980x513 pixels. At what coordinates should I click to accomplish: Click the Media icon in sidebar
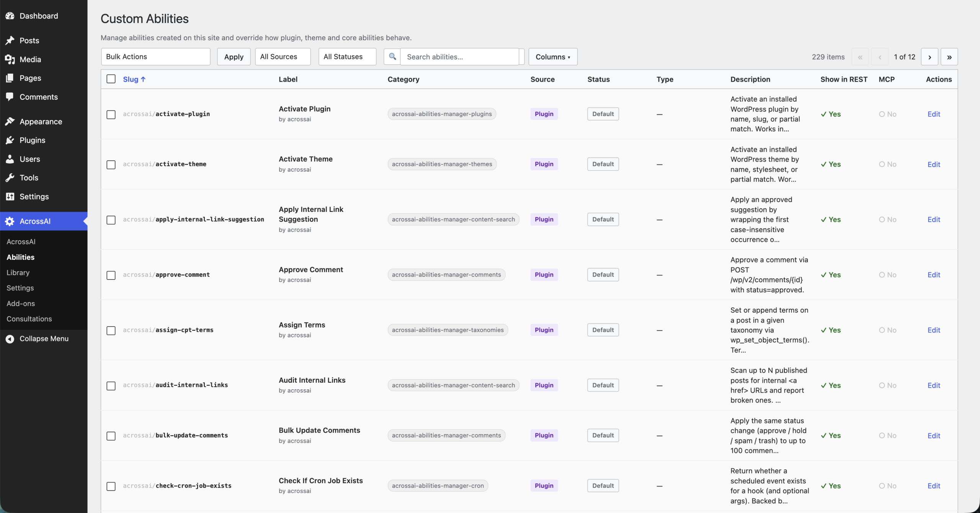pyautogui.click(x=10, y=59)
